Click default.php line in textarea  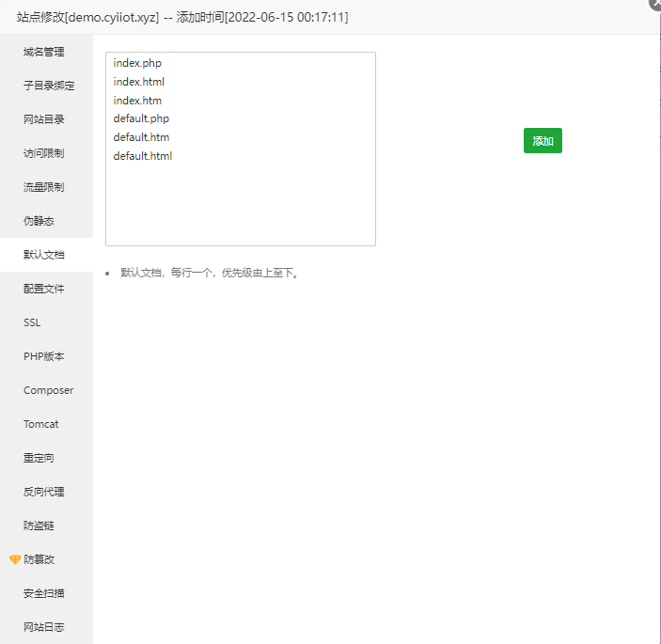tap(141, 118)
